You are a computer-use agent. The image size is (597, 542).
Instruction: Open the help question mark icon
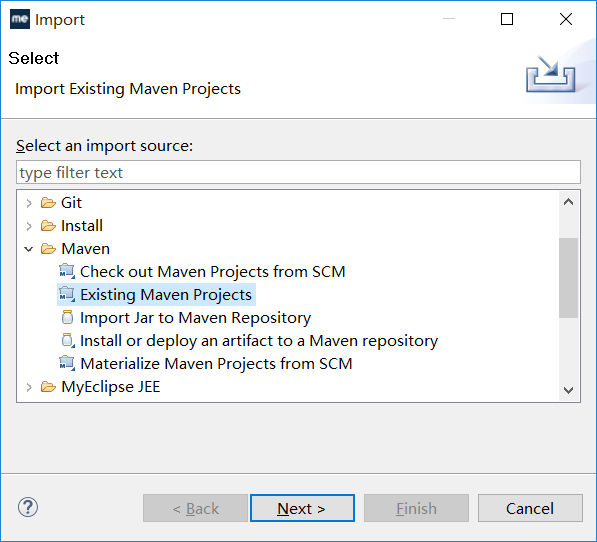tap(28, 507)
